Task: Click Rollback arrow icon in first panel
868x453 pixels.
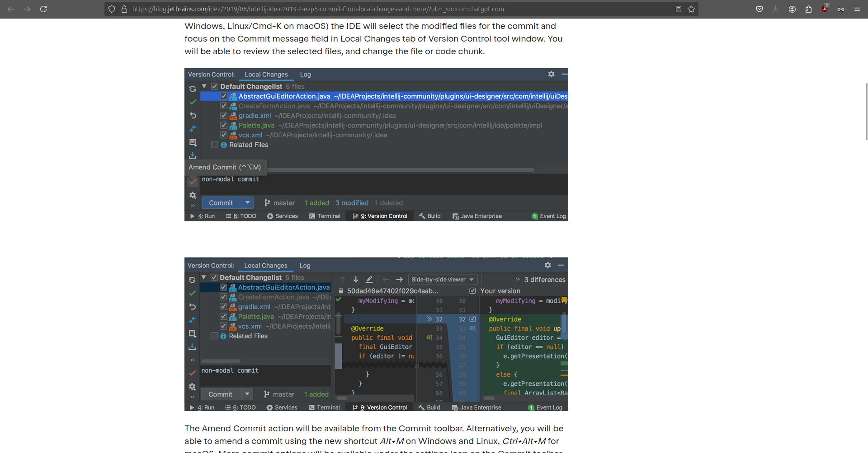Action: click(x=193, y=116)
